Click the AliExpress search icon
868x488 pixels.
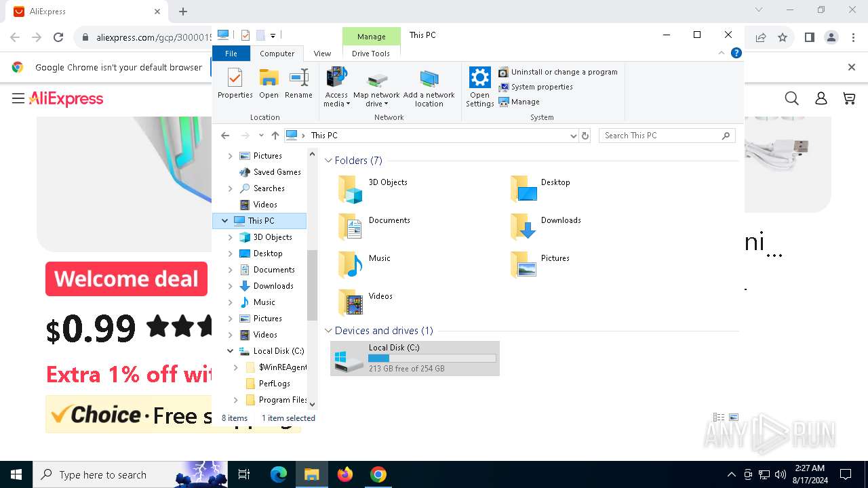[791, 99]
